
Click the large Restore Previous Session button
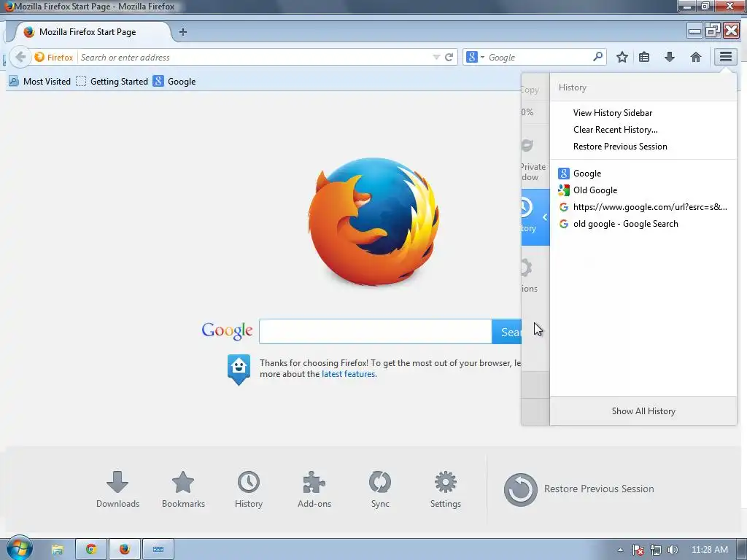(x=578, y=489)
